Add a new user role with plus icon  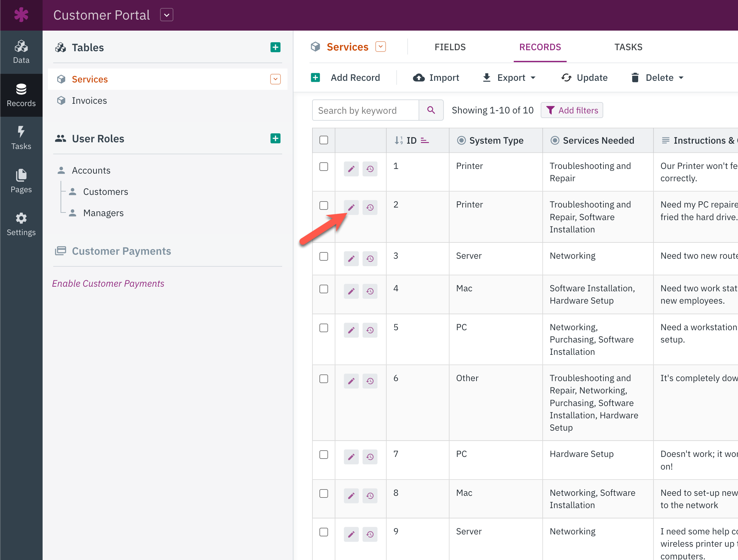[x=275, y=138]
